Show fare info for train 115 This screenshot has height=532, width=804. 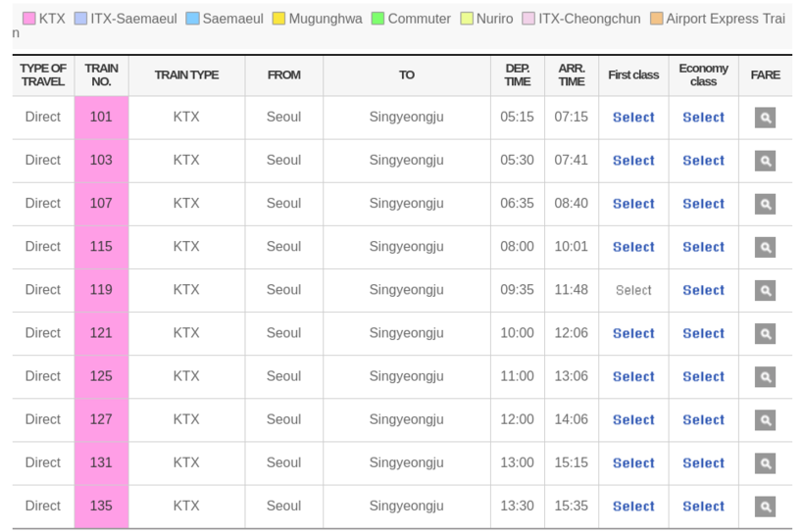pos(765,247)
